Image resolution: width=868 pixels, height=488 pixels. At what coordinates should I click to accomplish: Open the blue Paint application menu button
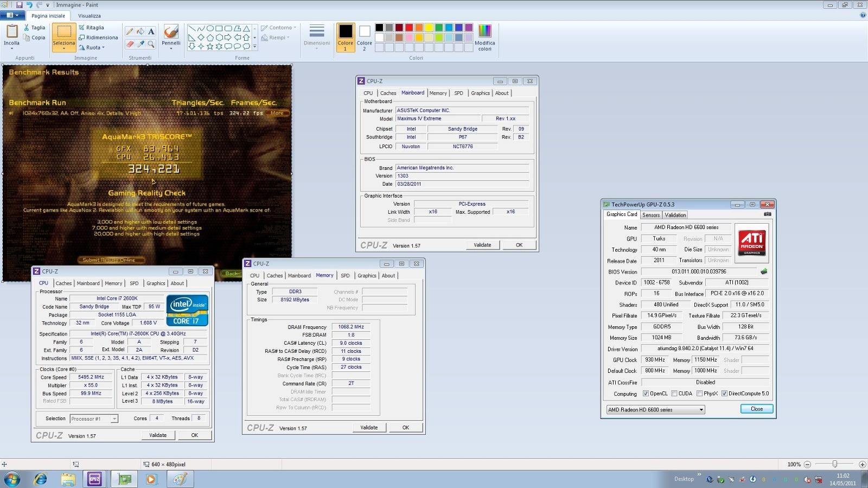(12, 16)
